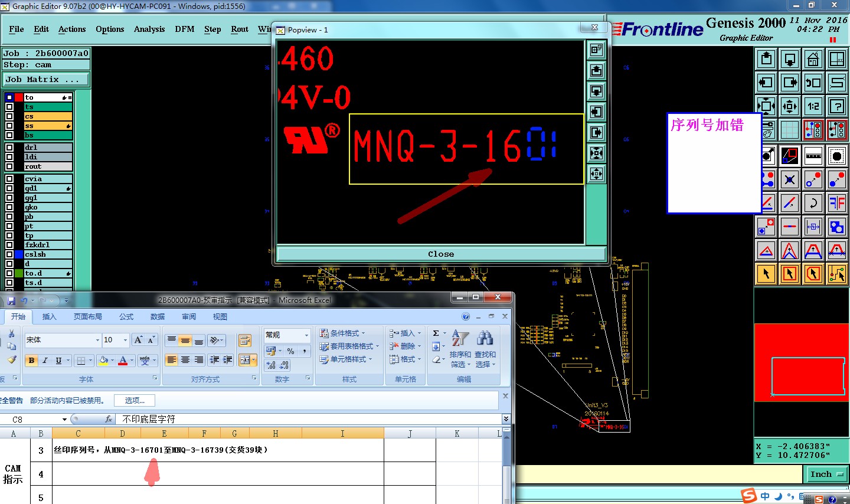This screenshot has width=850, height=504.
Task: Click the mirror F icon in edit tools
Action: [837, 203]
